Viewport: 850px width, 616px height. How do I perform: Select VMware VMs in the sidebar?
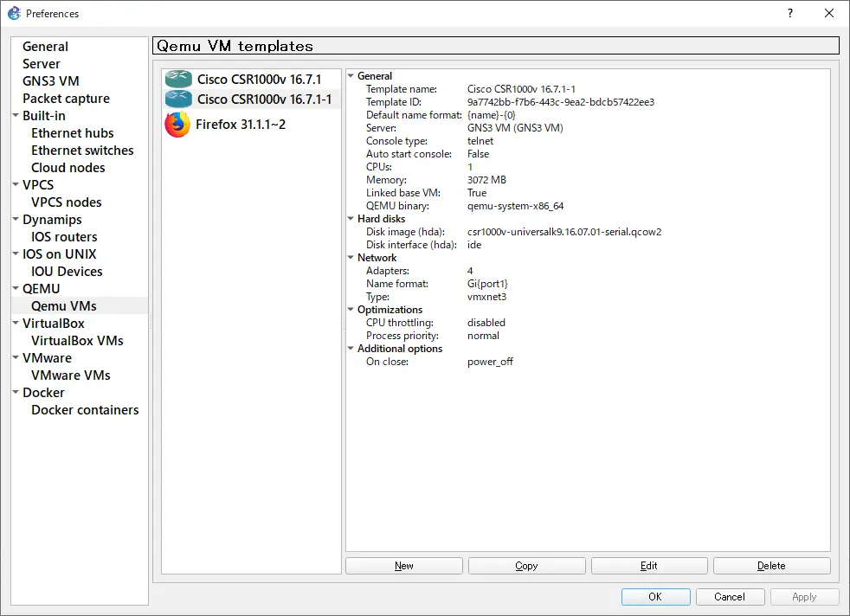point(71,375)
